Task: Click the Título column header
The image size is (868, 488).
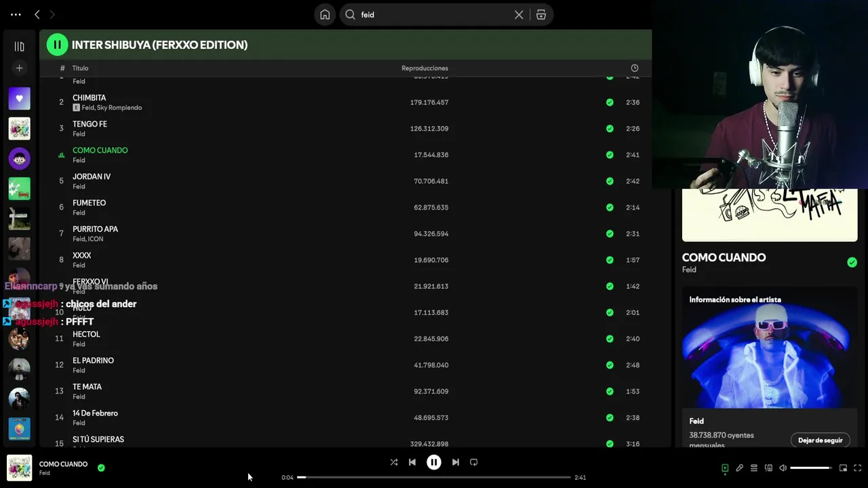Action: pos(81,68)
